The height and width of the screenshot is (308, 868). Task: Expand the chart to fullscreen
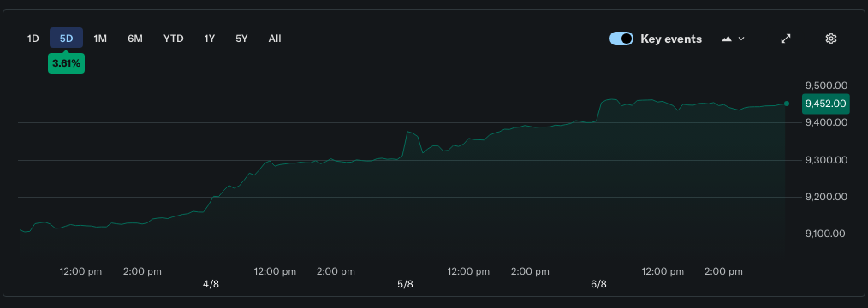(x=786, y=38)
